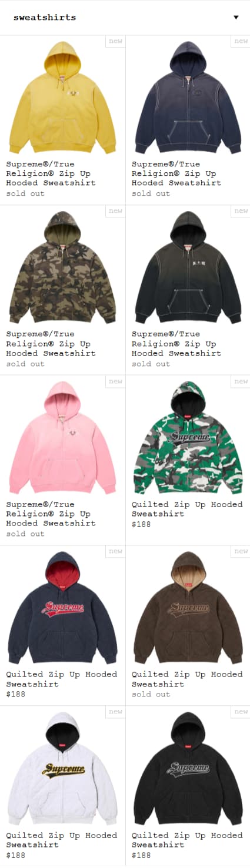Click the pink hoodie product title link

51,514
